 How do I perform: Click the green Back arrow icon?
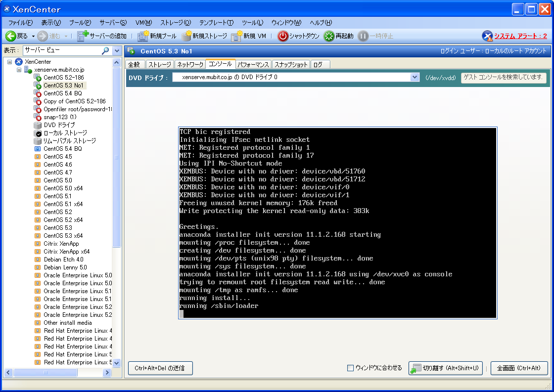coord(10,36)
